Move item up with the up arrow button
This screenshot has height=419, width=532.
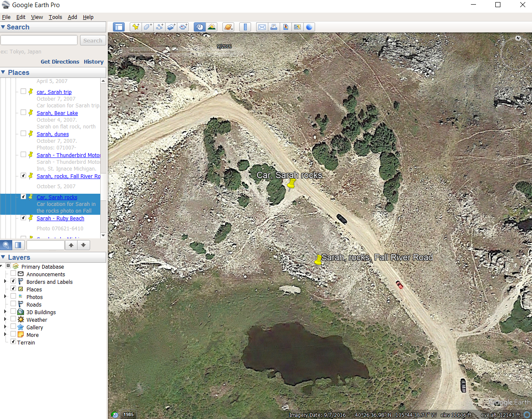[71, 245]
